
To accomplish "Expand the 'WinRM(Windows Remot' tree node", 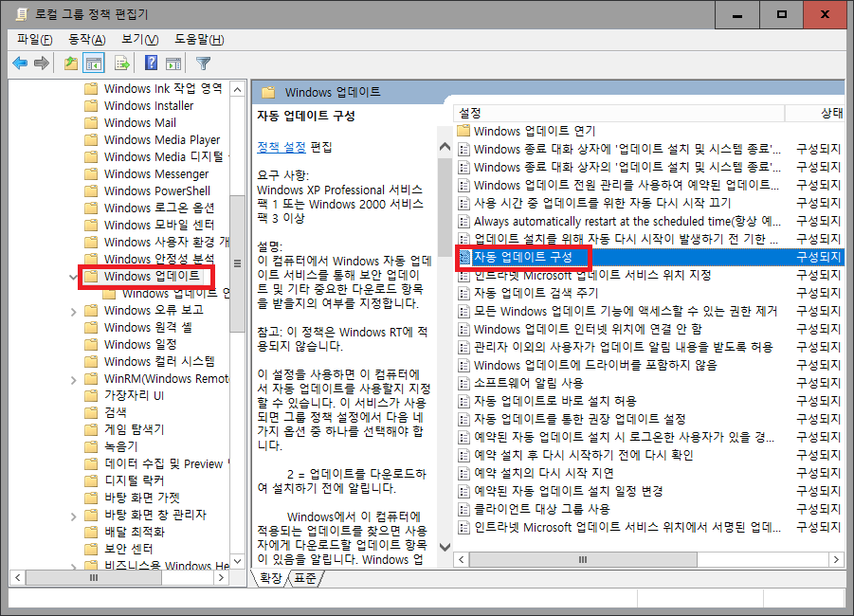I will coord(74,380).
